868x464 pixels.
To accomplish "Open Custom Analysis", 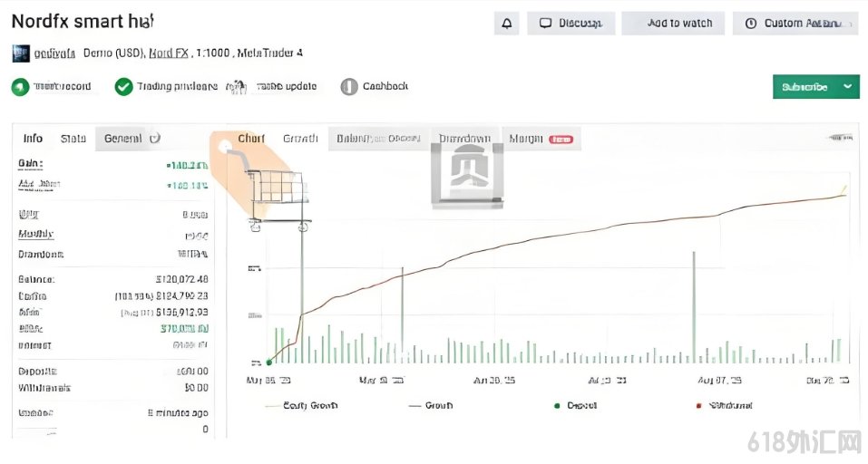I will click(x=795, y=24).
